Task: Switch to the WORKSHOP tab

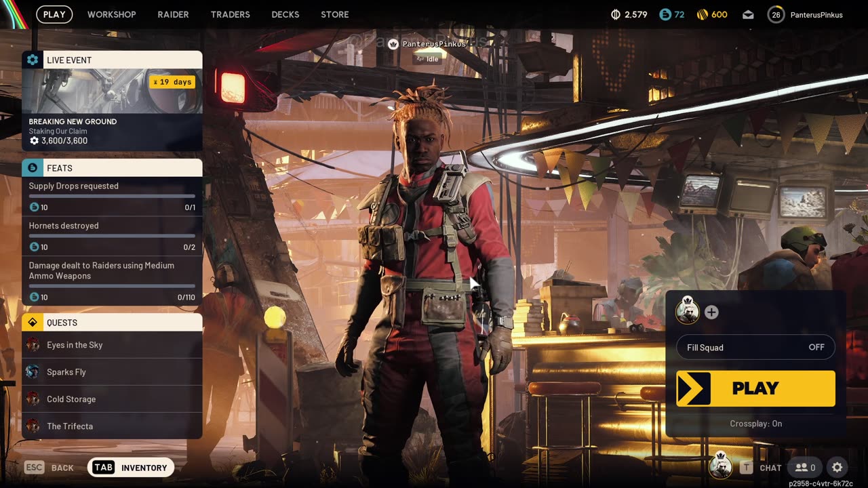Action: click(x=111, y=14)
